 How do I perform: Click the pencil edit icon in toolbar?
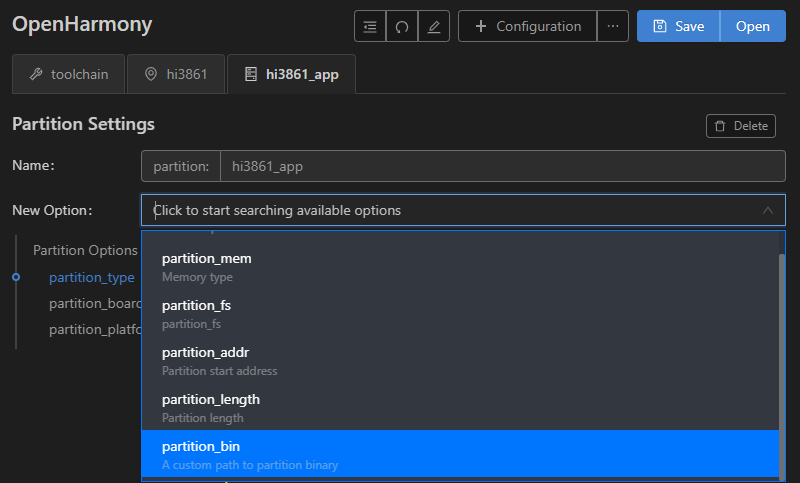[434, 26]
